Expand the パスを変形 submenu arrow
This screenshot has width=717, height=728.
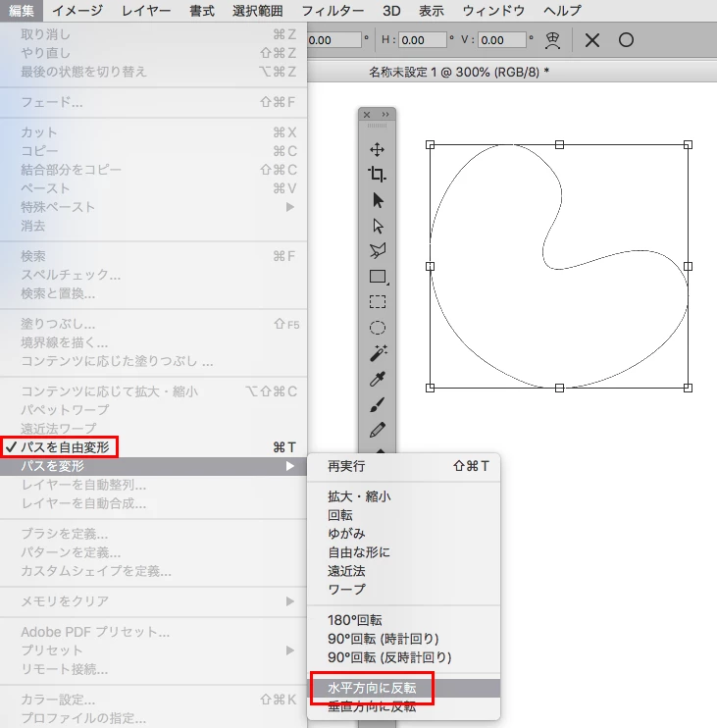tap(290, 466)
